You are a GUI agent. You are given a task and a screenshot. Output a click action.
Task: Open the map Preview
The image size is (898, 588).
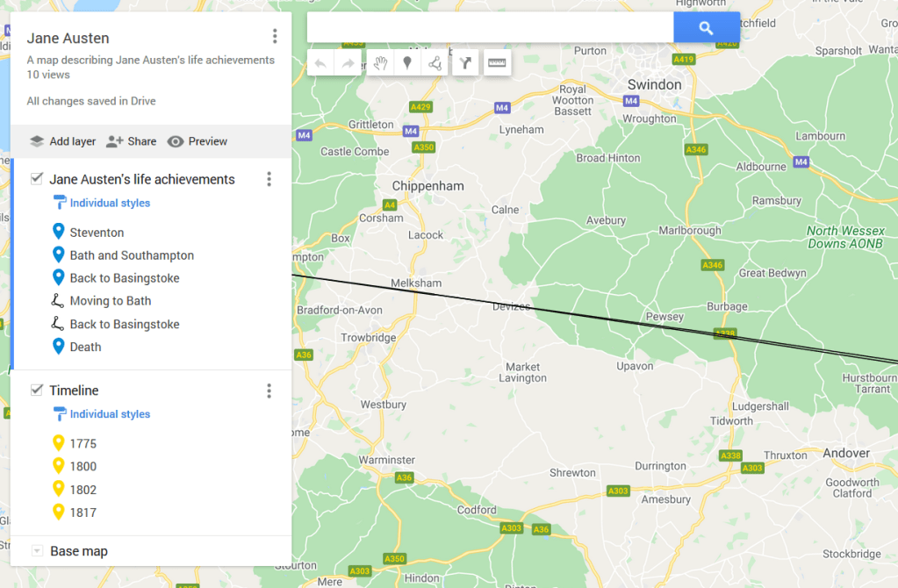(x=198, y=141)
